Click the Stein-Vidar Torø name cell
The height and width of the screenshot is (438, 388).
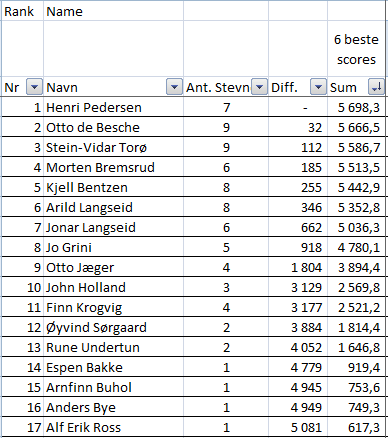[113, 147]
